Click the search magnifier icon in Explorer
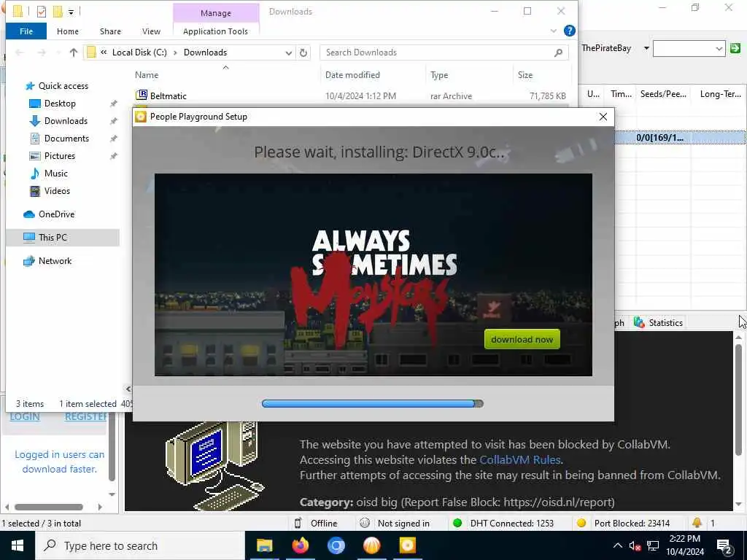 [x=558, y=52]
